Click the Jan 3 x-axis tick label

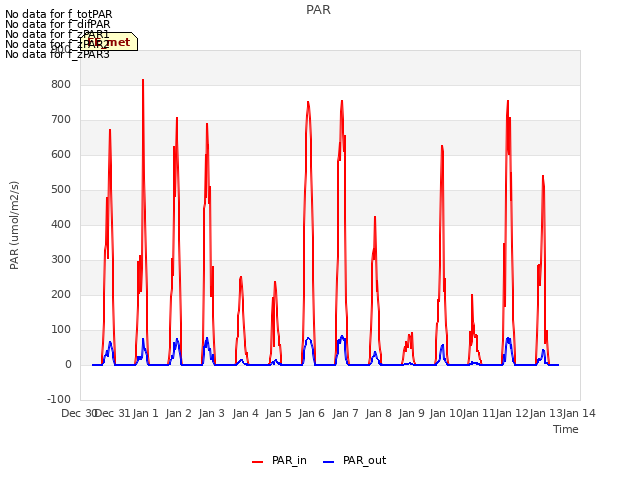(212, 413)
